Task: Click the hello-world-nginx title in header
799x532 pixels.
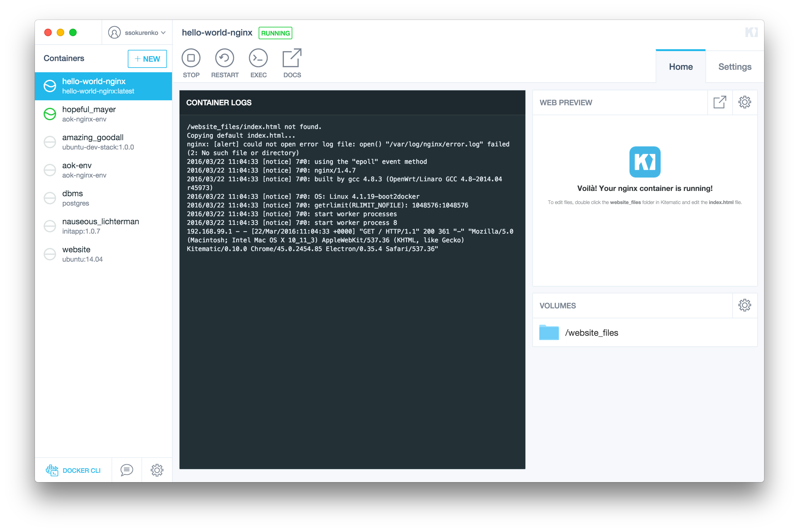Action: pyautogui.click(x=217, y=33)
